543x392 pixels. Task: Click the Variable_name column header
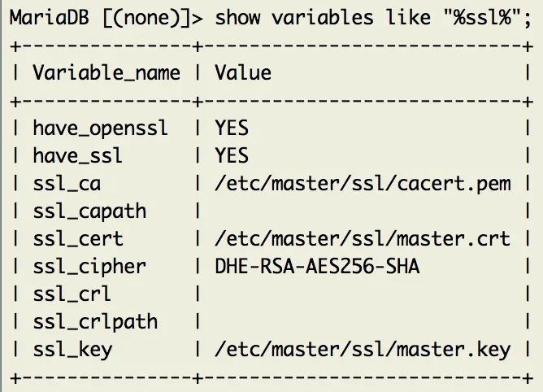click(x=106, y=73)
